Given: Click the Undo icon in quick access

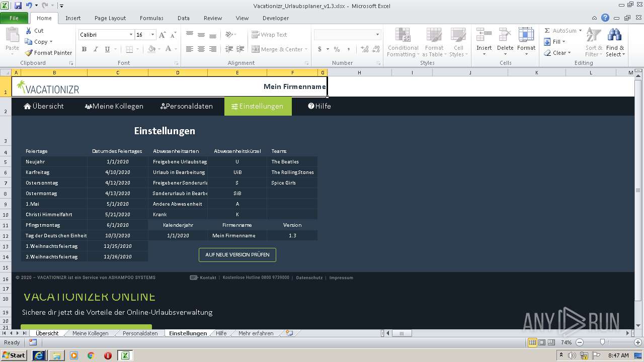Looking at the screenshot, I should click(29, 6).
